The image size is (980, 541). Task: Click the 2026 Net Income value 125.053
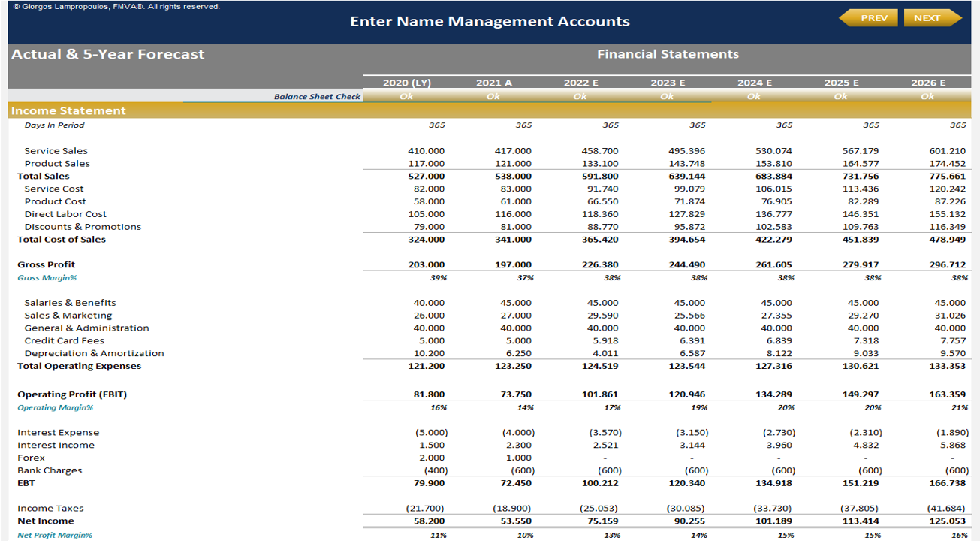coord(948,521)
